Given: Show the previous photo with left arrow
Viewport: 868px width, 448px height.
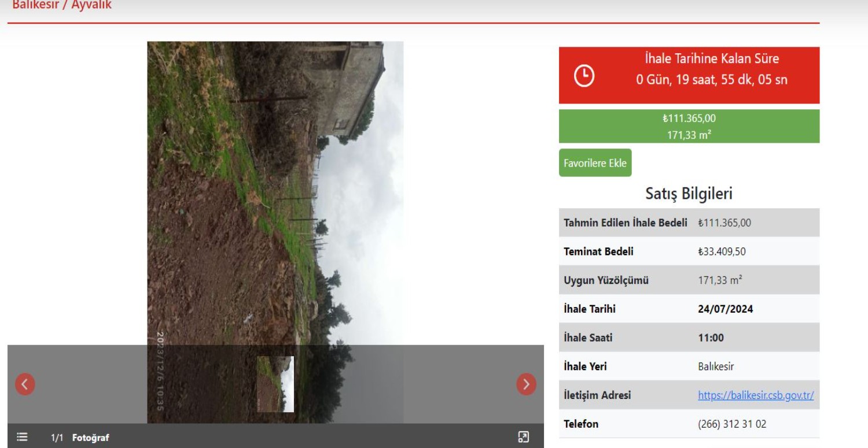Looking at the screenshot, I should (25, 384).
